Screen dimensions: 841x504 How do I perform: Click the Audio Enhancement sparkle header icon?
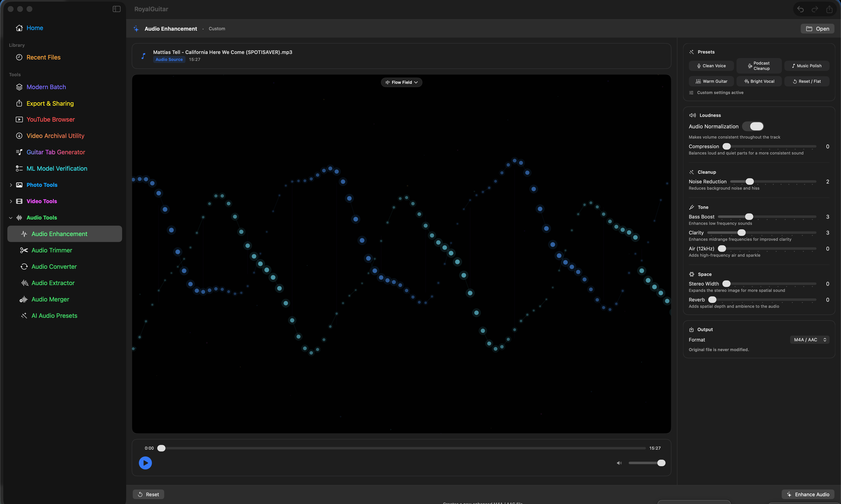[x=136, y=29]
